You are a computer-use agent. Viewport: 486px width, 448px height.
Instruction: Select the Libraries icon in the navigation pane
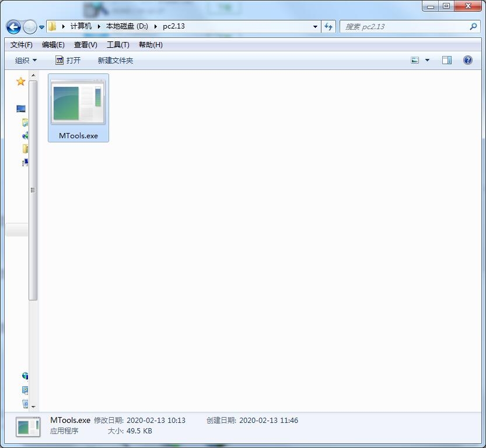25,123
